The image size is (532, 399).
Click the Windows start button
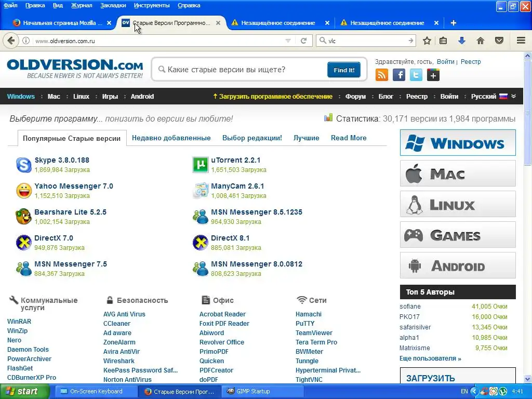(x=24, y=391)
